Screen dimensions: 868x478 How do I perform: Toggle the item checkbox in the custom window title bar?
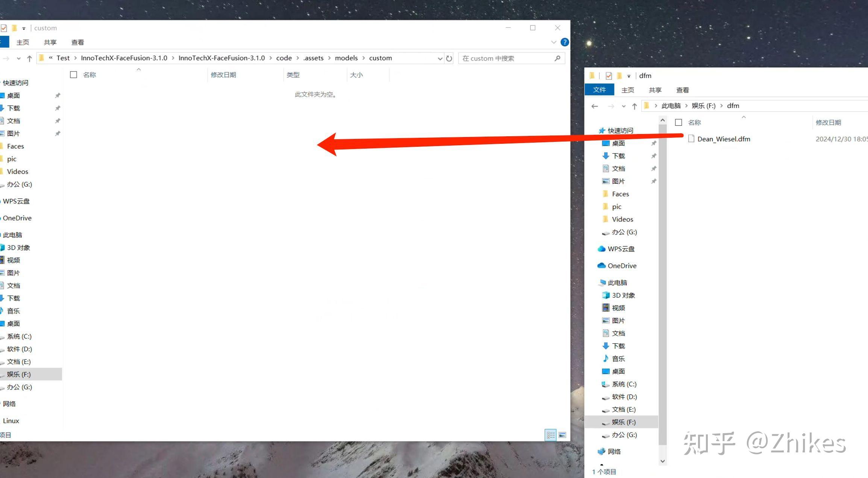pyautogui.click(x=4, y=27)
